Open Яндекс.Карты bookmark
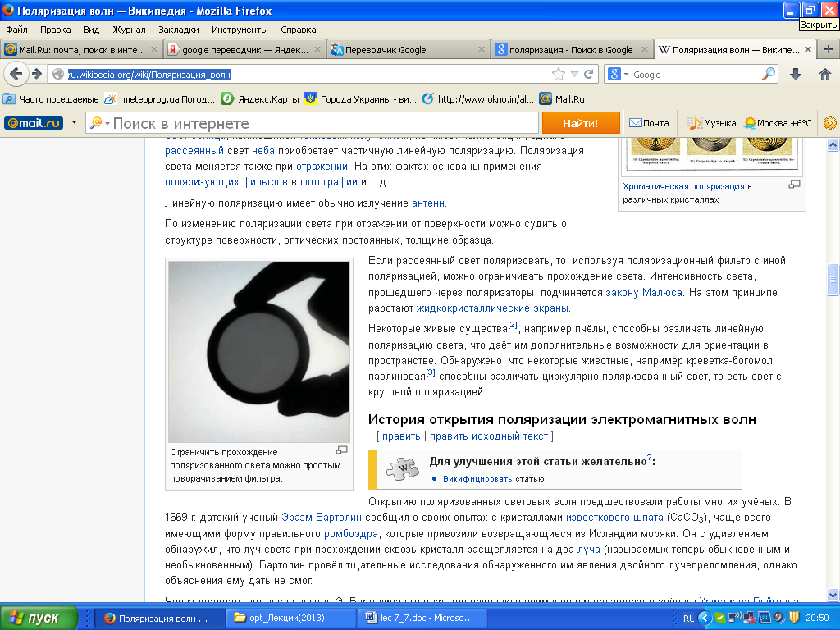The width and height of the screenshot is (840, 630). (x=260, y=99)
